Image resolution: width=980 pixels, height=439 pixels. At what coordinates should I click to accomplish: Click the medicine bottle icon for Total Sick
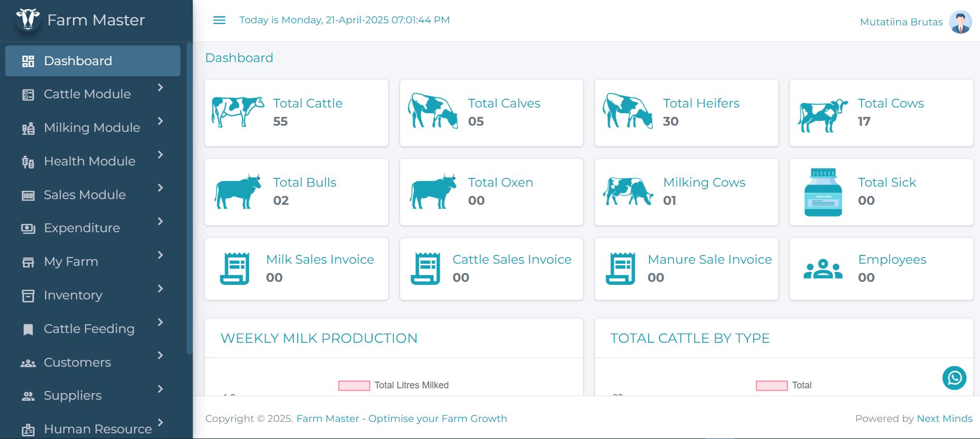823,192
